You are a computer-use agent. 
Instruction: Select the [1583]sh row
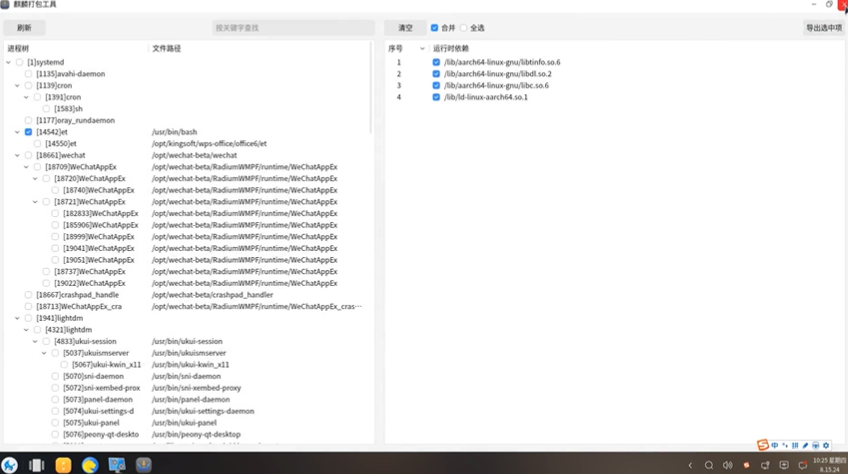pos(187,109)
